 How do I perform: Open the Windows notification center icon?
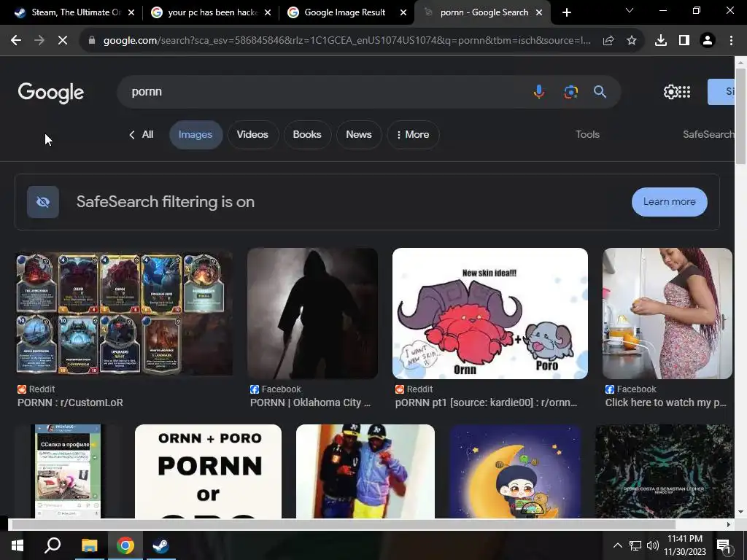[724, 545]
